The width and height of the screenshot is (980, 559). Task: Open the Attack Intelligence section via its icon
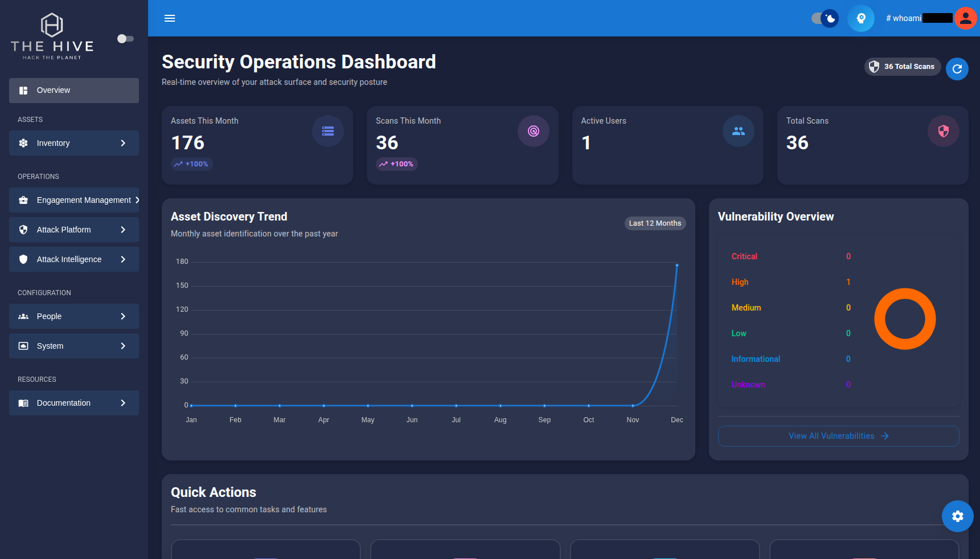click(23, 259)
